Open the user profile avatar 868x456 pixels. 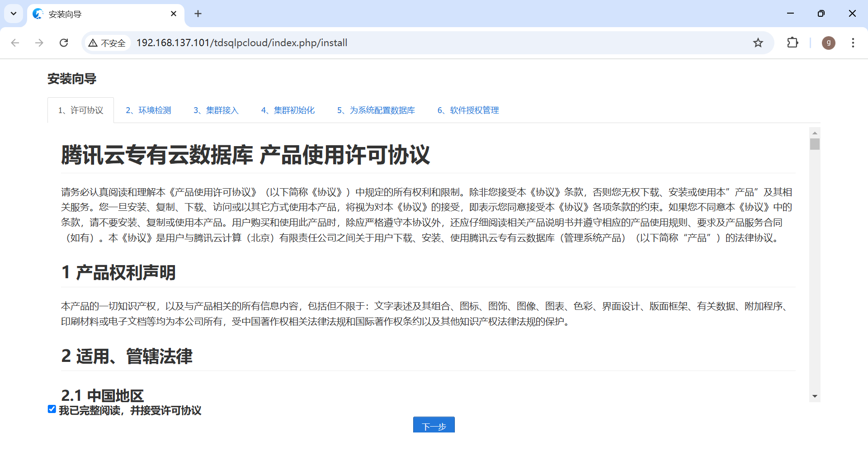coord(828,43)
